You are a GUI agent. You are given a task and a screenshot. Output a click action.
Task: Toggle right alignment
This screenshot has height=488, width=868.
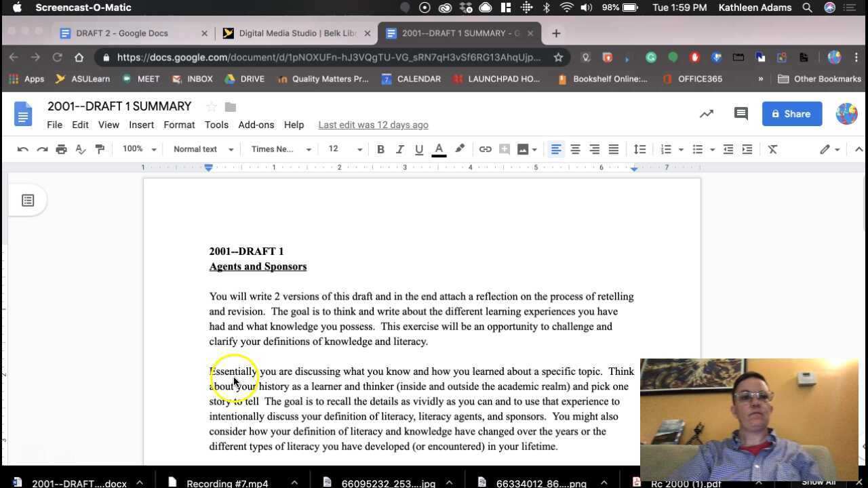pyautogui.click(x=595, y=149)
